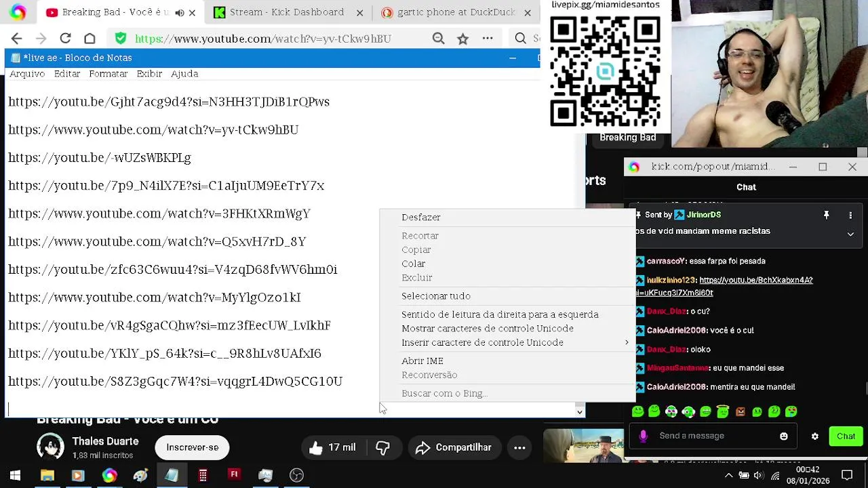Open File Explorer from taskbar
The height and width of the screenshot is (488, 868).
pyautogui.click(x=47, y=475)
